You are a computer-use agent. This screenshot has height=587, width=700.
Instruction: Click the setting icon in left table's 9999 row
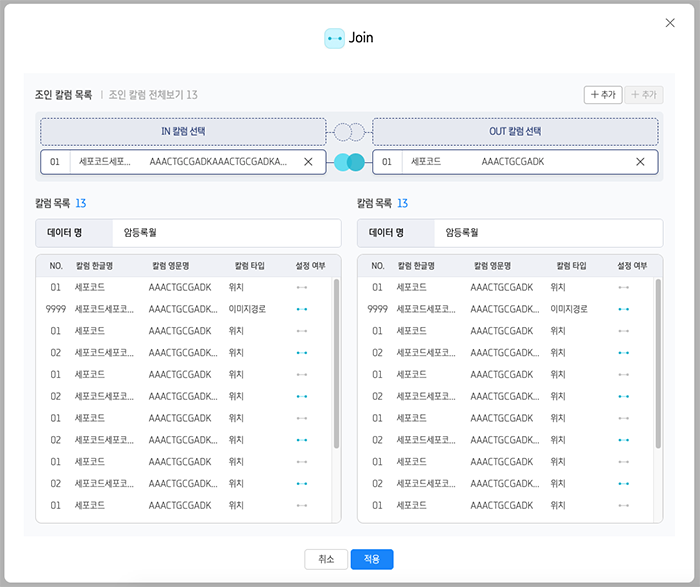tap(302, 309)
